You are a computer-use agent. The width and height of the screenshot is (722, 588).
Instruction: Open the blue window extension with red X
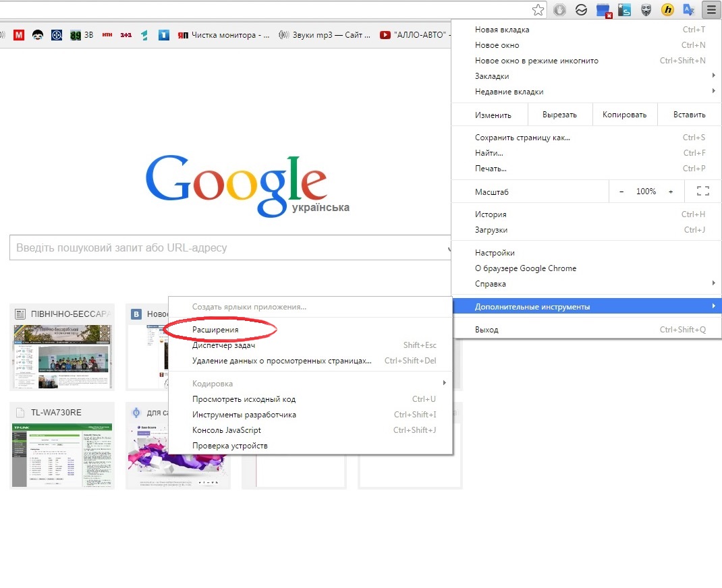(x=603, y=10)
